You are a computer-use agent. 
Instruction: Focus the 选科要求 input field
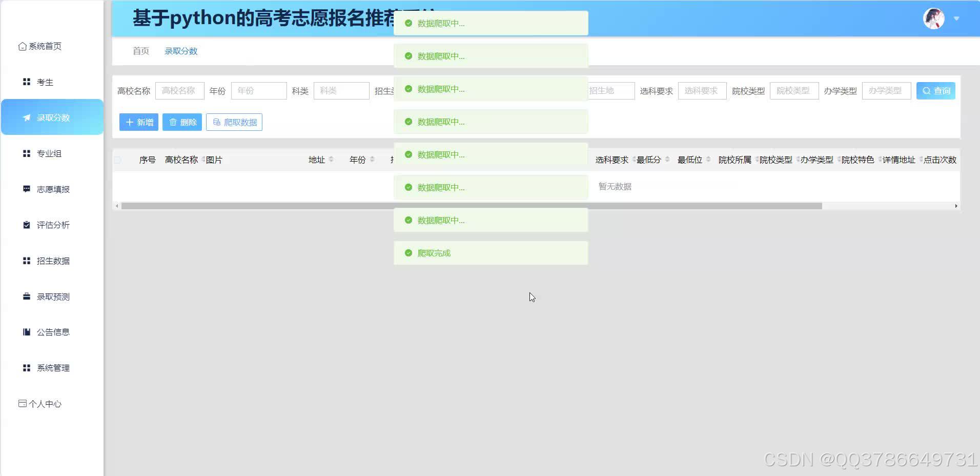pyautogui.click(x=702, y=91)
